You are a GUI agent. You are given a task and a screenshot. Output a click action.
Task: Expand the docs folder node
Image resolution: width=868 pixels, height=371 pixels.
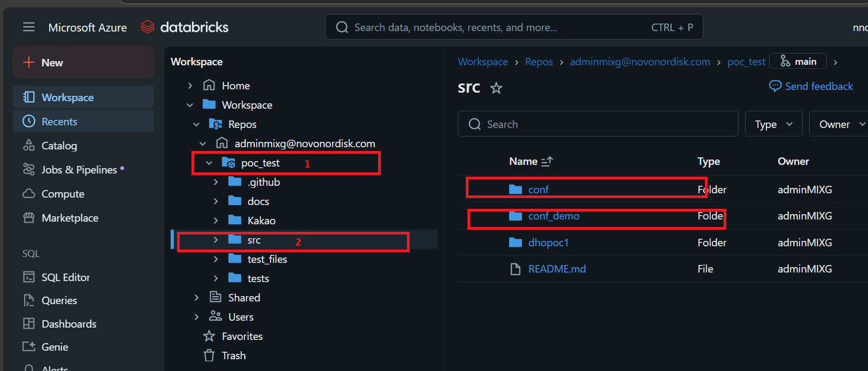click(216, 201)
